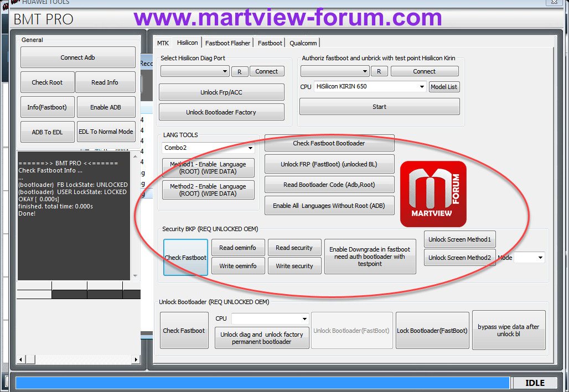Screen dimensions: 569x392
Task: Open the test point port dropdown
Action: (x=334, y=71)
